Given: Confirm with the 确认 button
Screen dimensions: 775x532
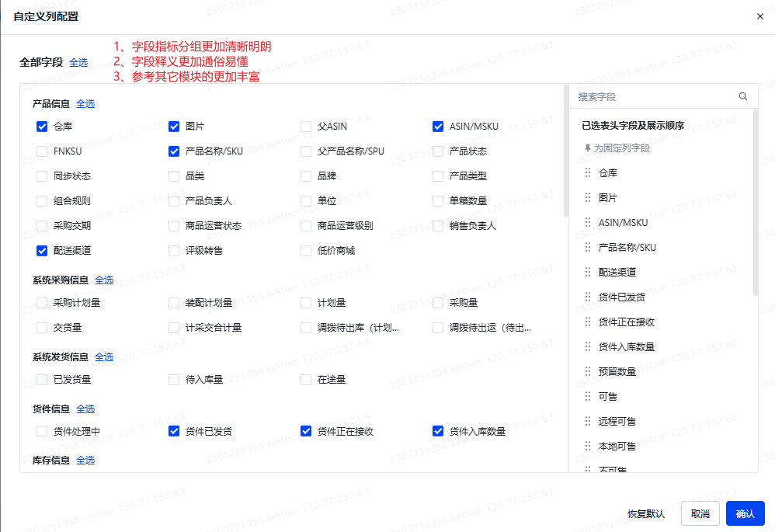Looking at the screenshot, I should [745, 513].
